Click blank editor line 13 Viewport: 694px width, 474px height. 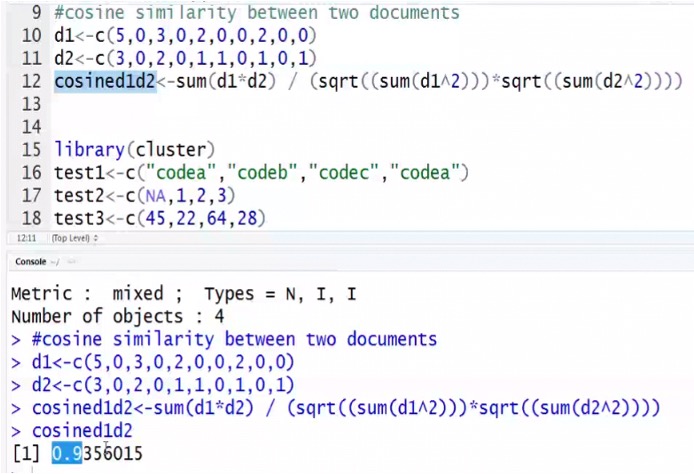point(200,104)
